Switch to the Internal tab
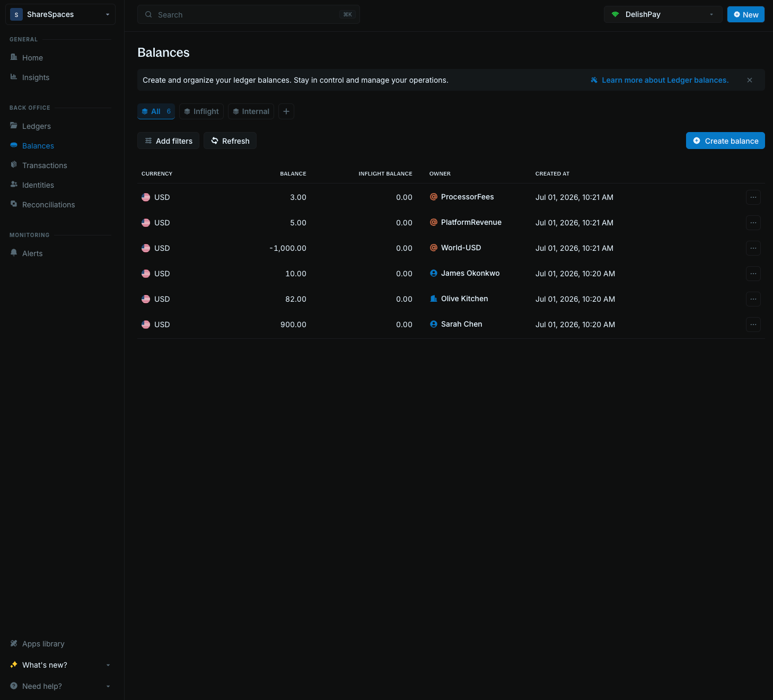Screen dimensions: 773x700 (x=251, y=111)
